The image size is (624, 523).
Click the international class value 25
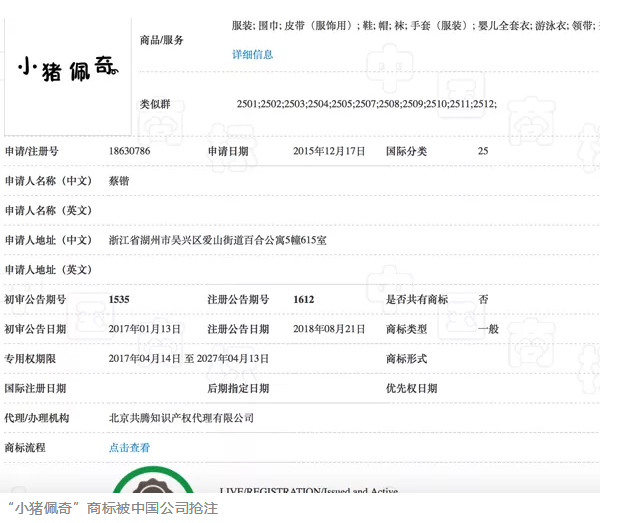(x=483, y=151)
